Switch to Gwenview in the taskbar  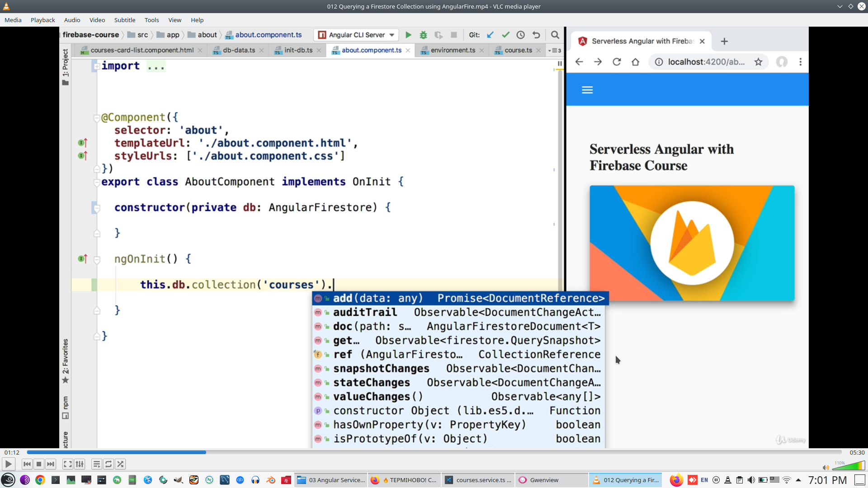click(543, 480)
